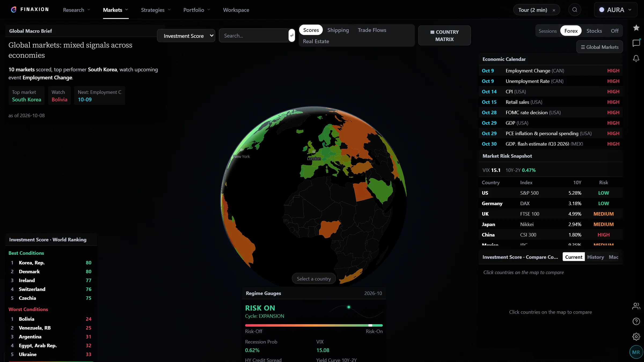Select Switzerland ranking row
This screenshot has width=644, height=362.
click(51, 289)
